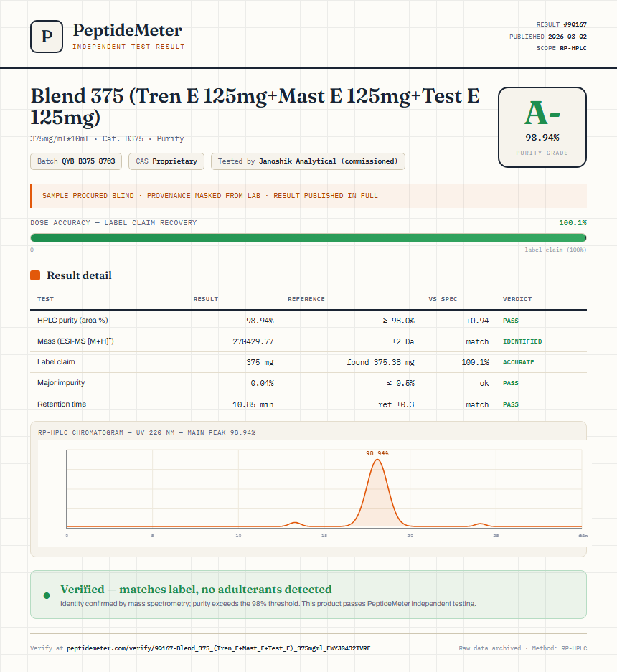Image resolution: width=617 pixels, height=672 pixels.
Task: Click the 375 mg label claim result
Action: tap(260, 362)
